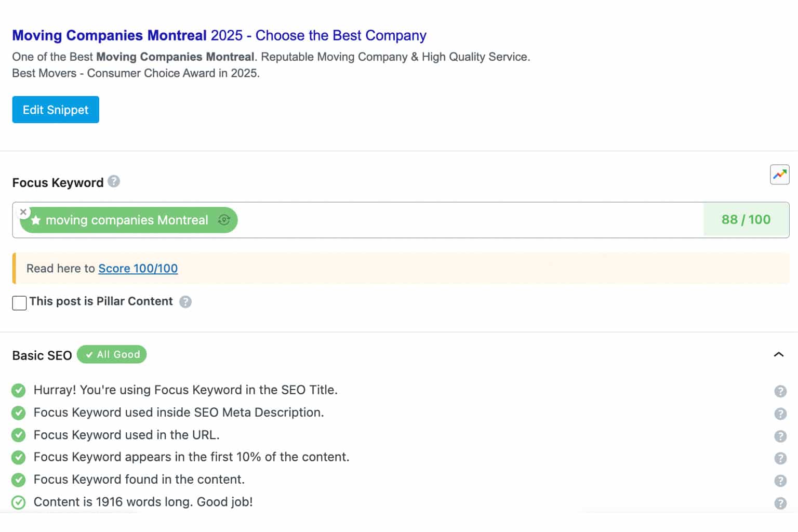
Task: Open the Score 100/100 link
Action: tap(138, 269)
